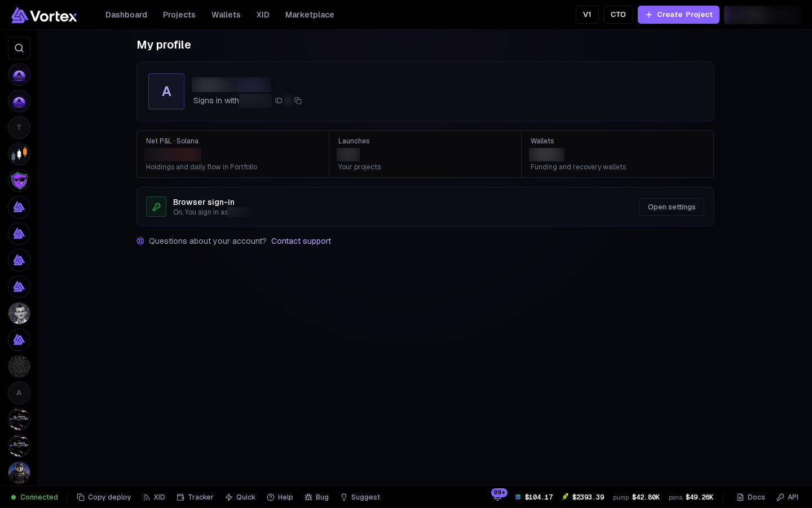Open the Wallets funding and recovery card

617,154
